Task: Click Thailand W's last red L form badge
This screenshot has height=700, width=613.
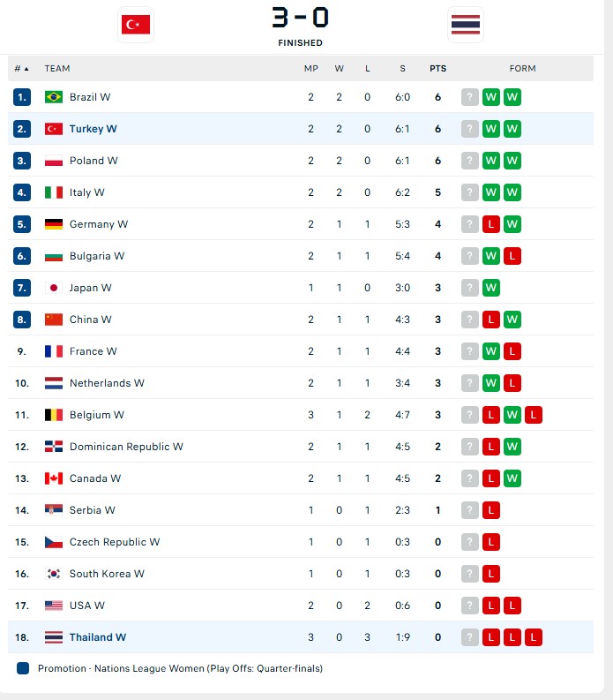Action: tap(533, 637)
